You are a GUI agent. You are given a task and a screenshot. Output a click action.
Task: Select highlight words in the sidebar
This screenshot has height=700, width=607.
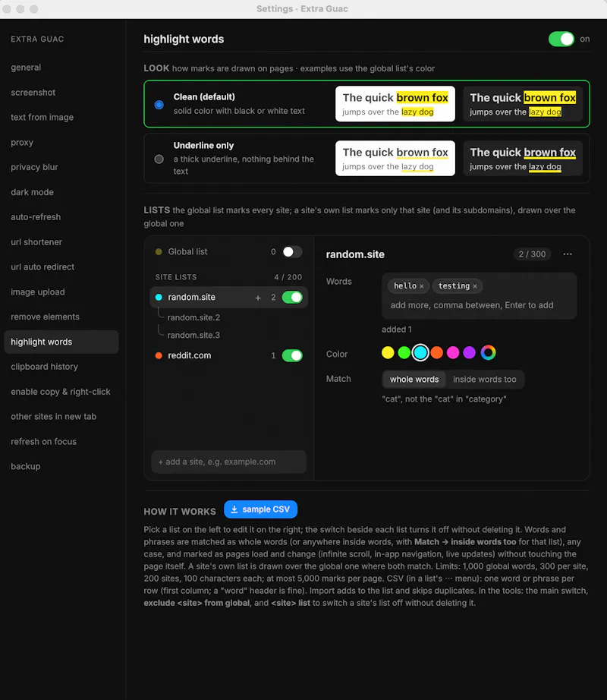click(x=61, y=342)
